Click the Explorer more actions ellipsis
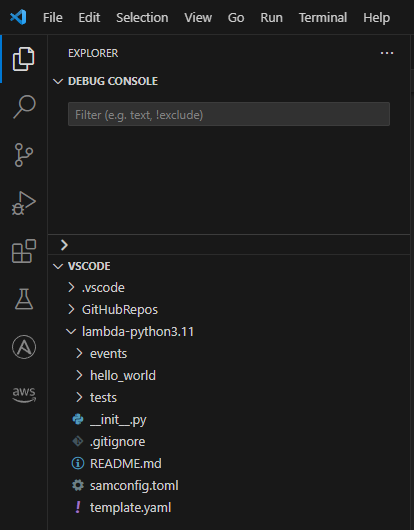 click(x=387, y=53)
